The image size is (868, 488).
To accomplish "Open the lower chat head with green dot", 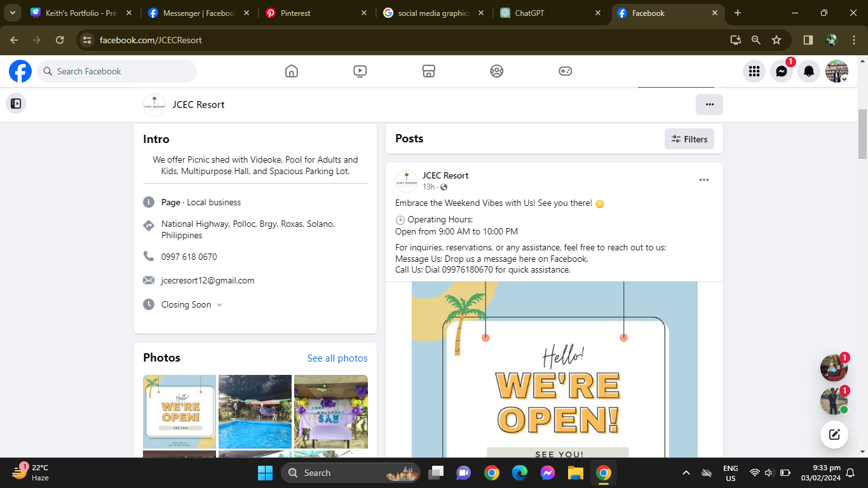I will click(834, 402).
